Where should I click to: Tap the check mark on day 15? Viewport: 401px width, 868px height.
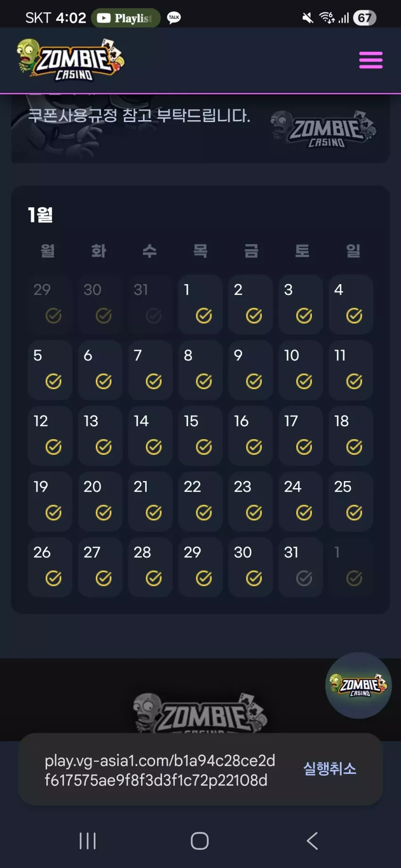pyautogui.click(x=204, y=447)
